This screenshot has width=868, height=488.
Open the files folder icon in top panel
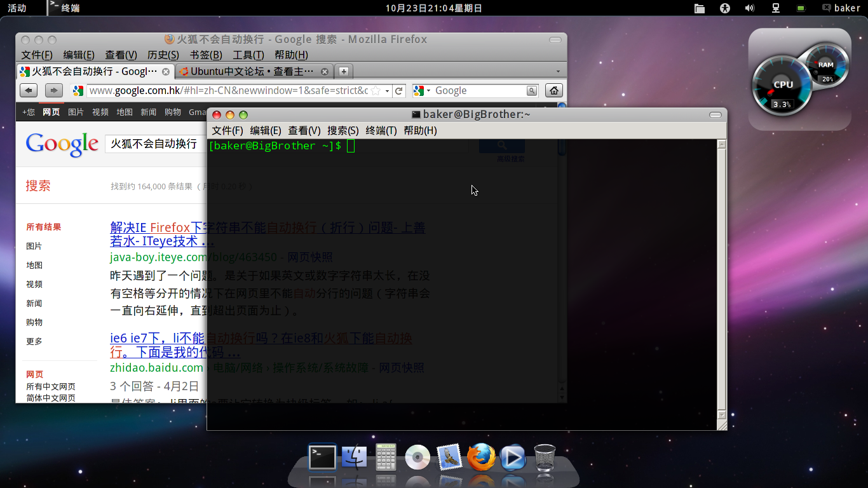coord(700,8)
